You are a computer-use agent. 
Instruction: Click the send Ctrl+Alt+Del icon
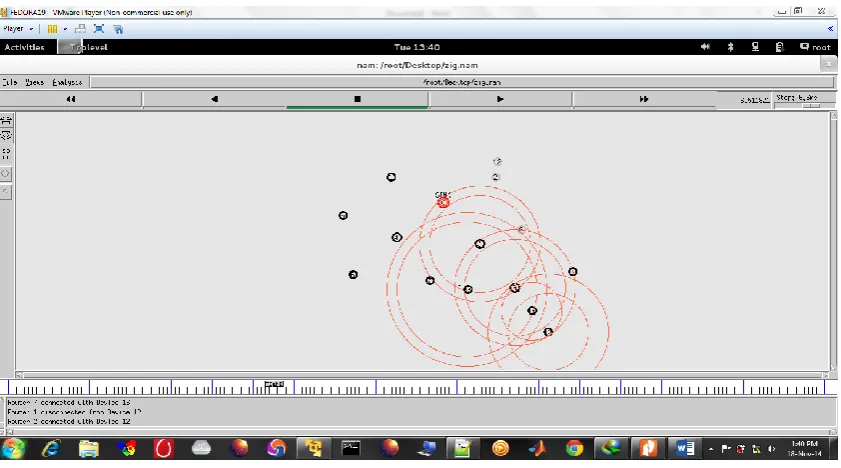pyautogui.click(x=80, y=29)
